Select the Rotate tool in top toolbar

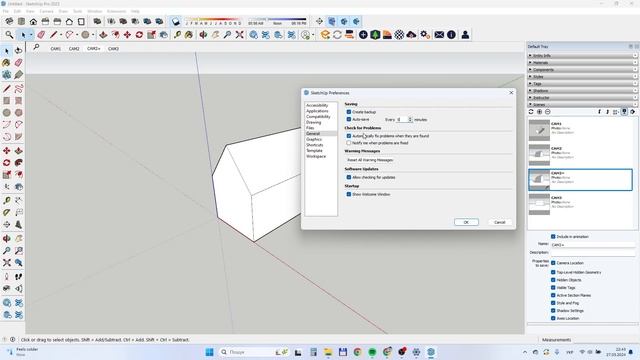point(139,35)
